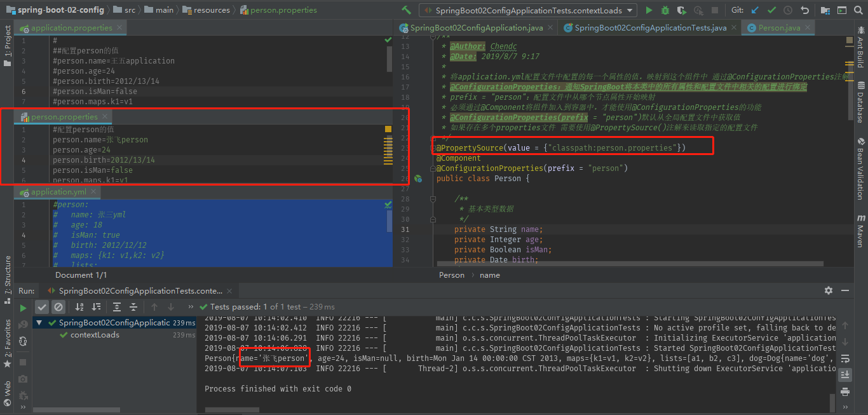Show Git history clock icon

pos(788,10)
